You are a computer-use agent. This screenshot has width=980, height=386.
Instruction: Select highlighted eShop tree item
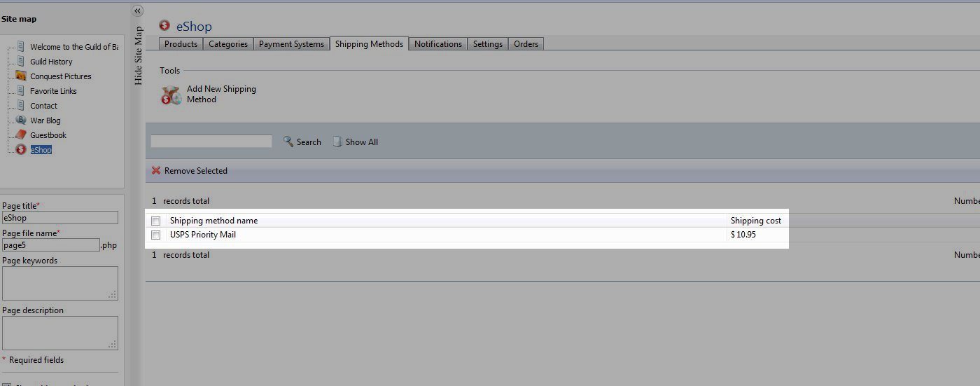pos(41,150)
